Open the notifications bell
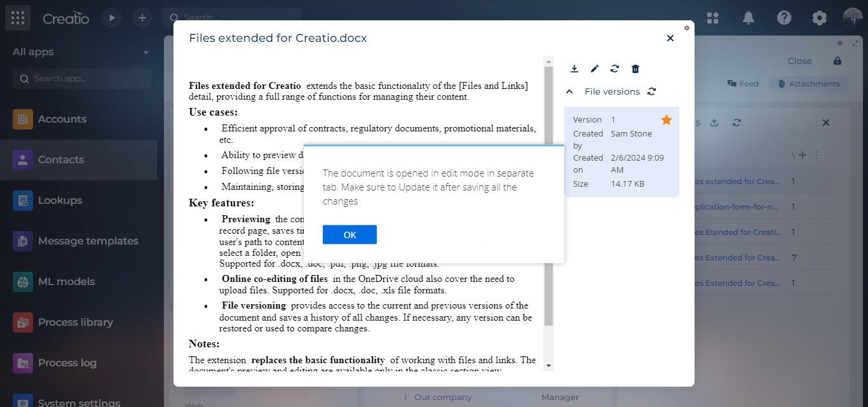Screen dimensions: 868x407 point(748,18)
